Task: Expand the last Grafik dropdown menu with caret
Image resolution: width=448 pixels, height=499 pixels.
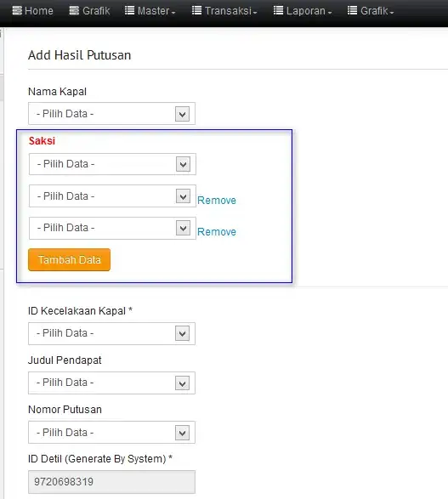Action: tap(371, 11)
